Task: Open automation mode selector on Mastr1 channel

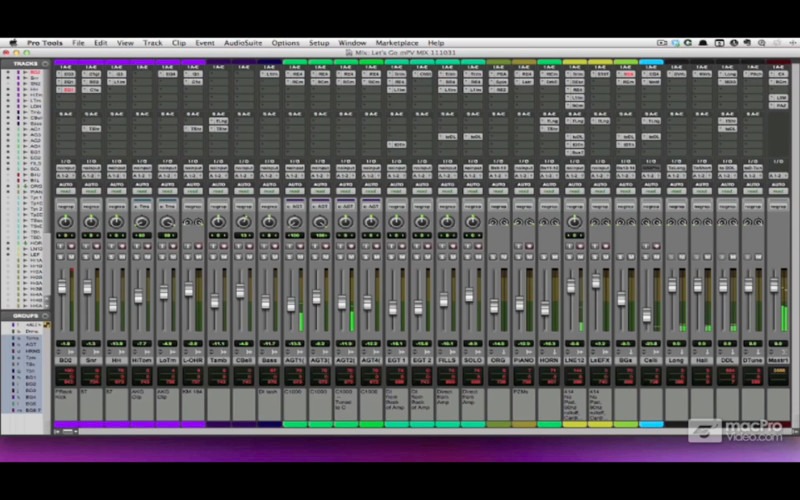Action: point(779,191)
